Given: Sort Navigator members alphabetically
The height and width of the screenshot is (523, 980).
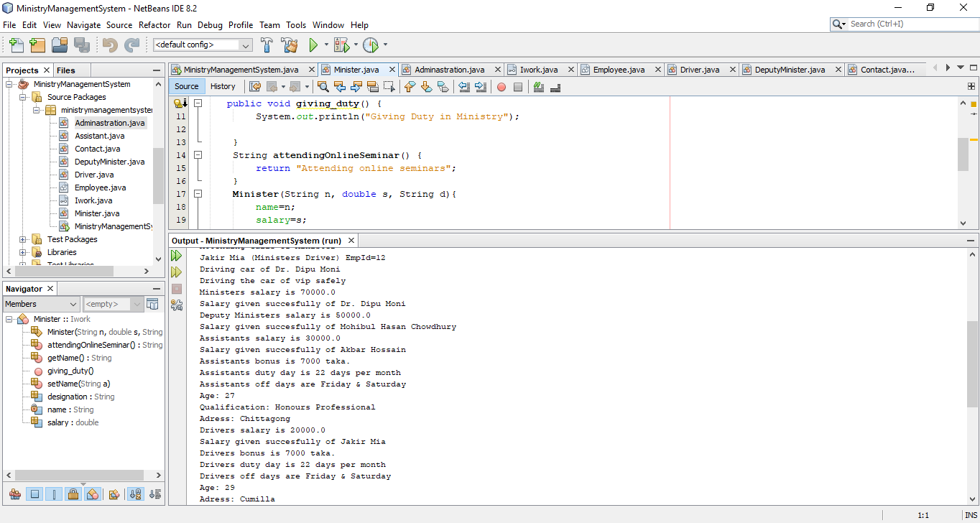Looking at the screenshot, I should pos(135,494).
